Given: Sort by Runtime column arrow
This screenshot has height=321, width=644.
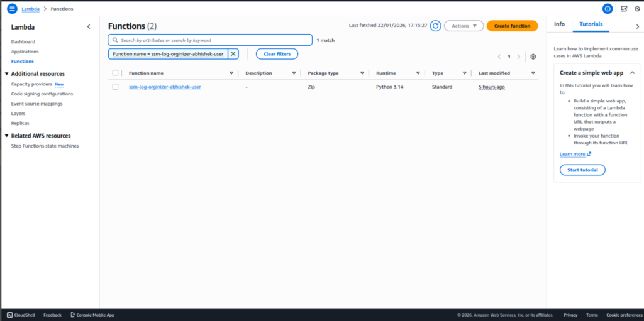Looking at the screenshot, I should (418, 73).
